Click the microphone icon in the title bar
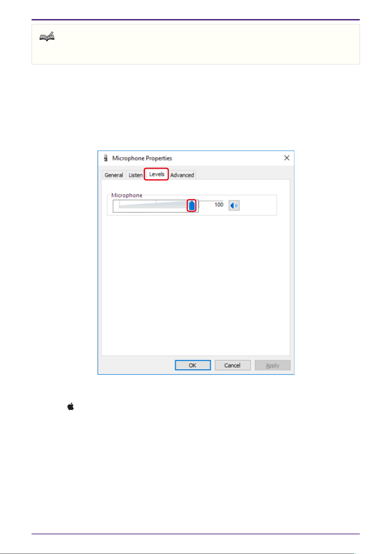 point(106,158)
